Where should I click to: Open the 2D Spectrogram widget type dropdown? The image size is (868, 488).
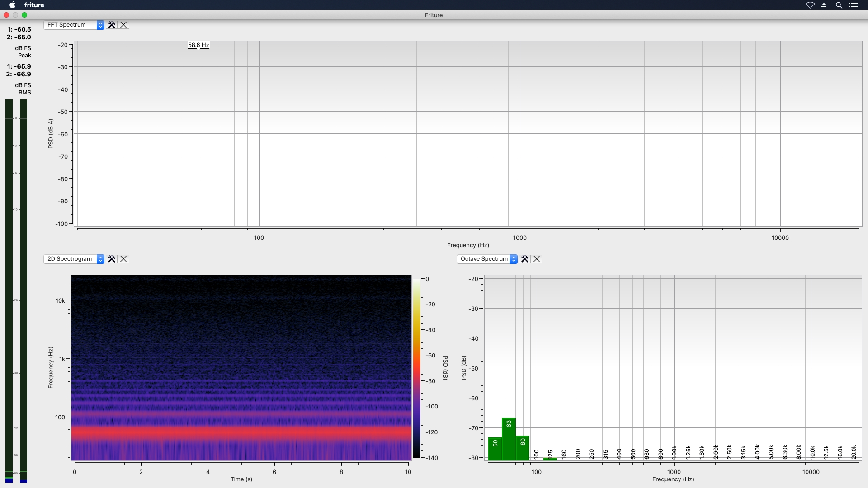point(74,259)
